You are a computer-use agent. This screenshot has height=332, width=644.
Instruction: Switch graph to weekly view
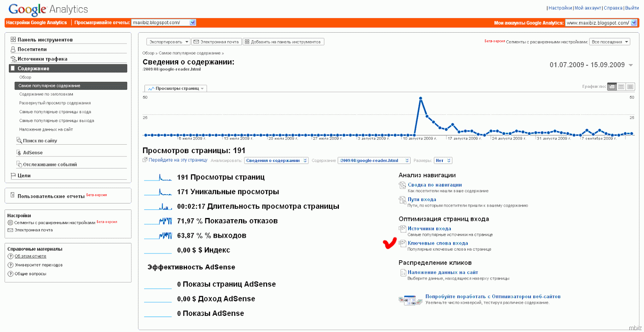tap(621, 87)
